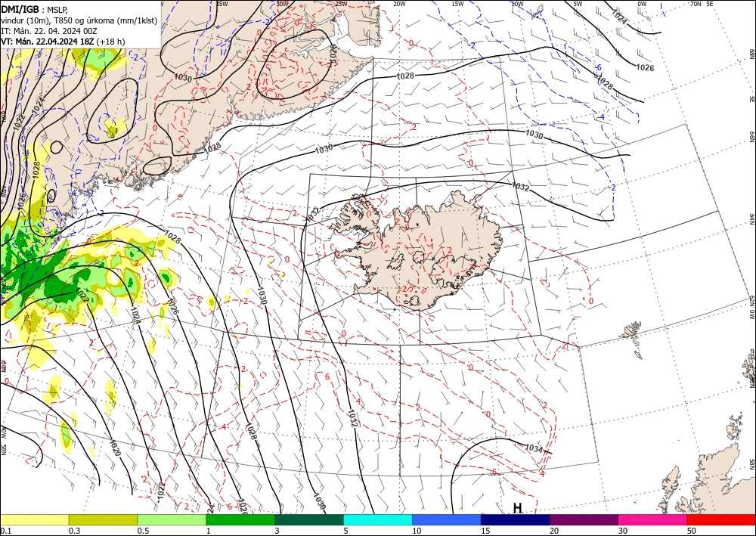Click the light green 0.5 legend swatch
This screenshot has height=536, width=756.
click(172, 519)
